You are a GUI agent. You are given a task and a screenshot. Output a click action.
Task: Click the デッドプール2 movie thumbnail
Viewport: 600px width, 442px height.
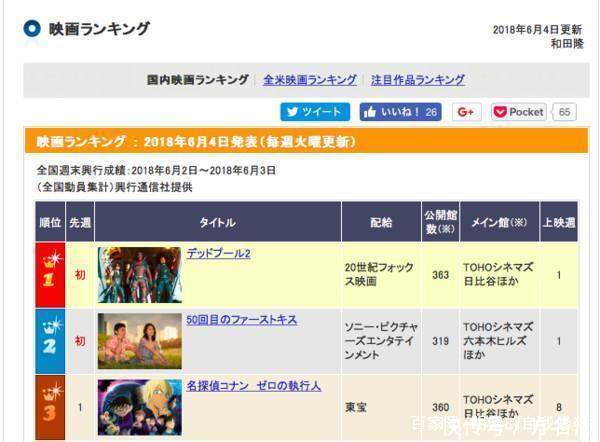(140, 275)
